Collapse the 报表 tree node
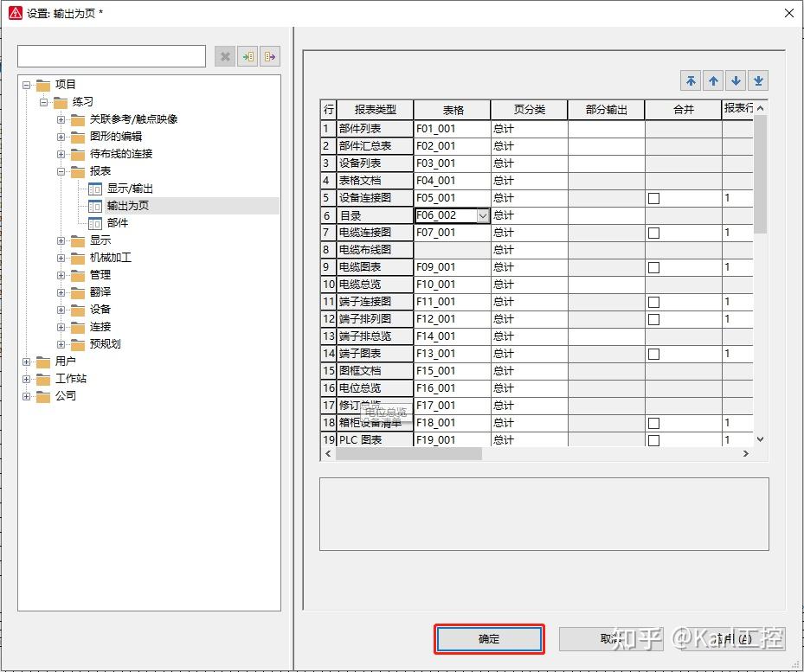The image size is (804, 672). (61, 172)
